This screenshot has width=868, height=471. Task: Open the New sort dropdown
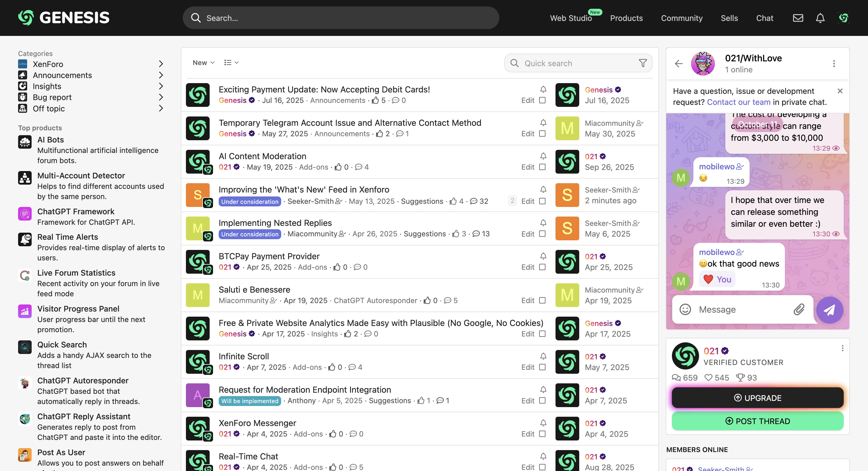[x=203, y=63]
